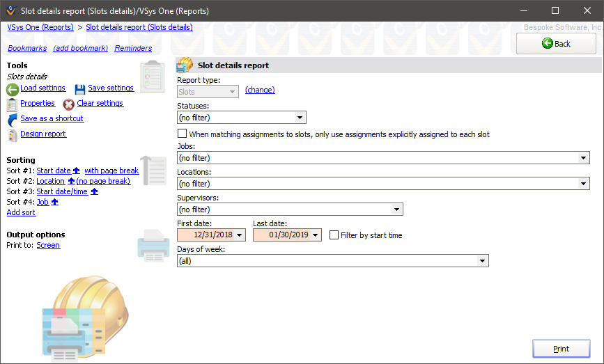Click the red Clear settings X icon
The width and height of the screenshot is (604, 364).
pos(69,104)
